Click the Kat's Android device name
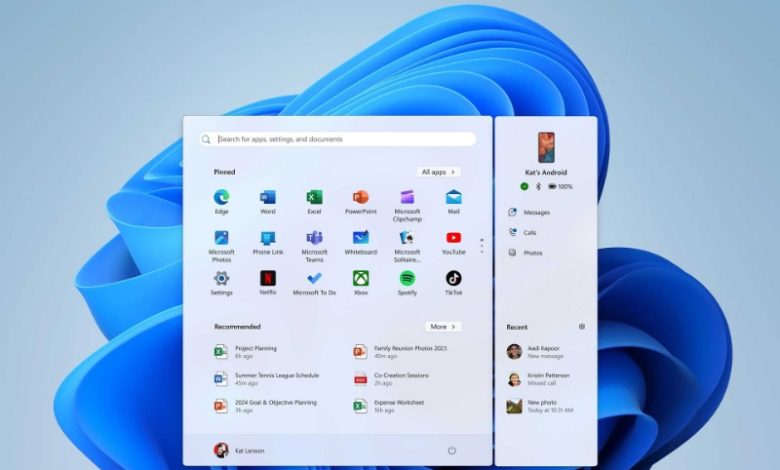780x470 pixels. pyautogui.click(x=546, y=173)
